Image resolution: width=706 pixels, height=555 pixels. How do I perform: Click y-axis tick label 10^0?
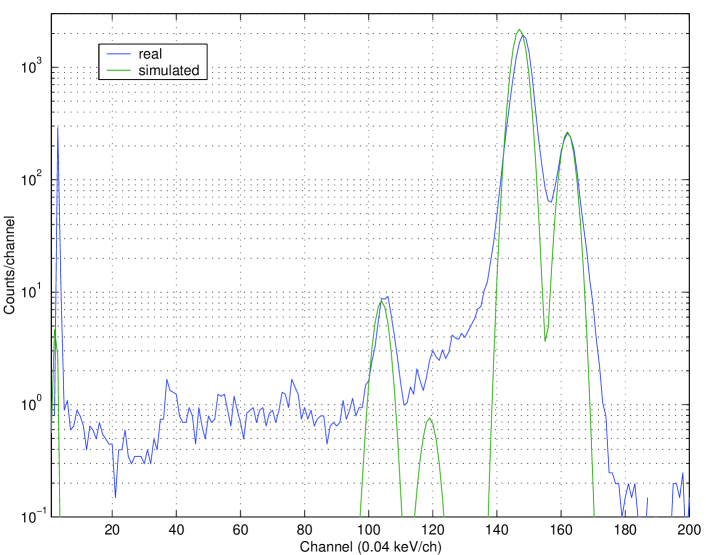(31, 403)
